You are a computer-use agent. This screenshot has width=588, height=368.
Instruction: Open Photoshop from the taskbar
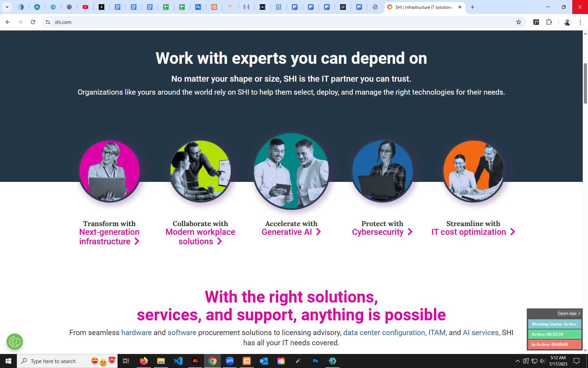[x=315, y=361]
